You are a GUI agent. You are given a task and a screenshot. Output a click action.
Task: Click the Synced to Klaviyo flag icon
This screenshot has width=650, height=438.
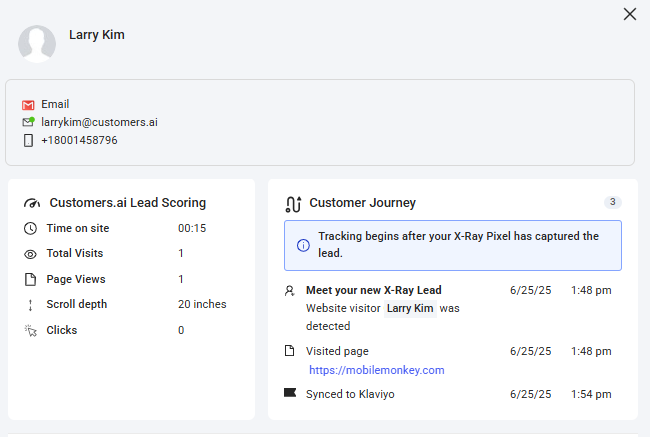290,394
